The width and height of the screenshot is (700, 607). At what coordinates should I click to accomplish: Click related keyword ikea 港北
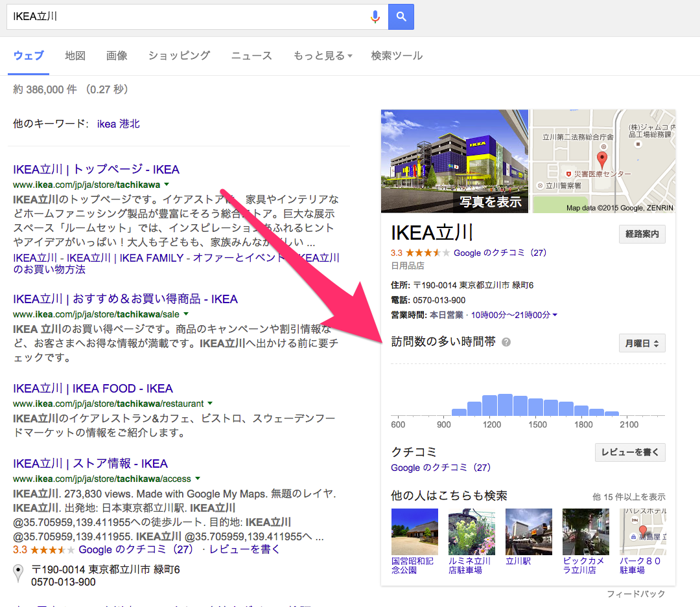click(119, 124)
